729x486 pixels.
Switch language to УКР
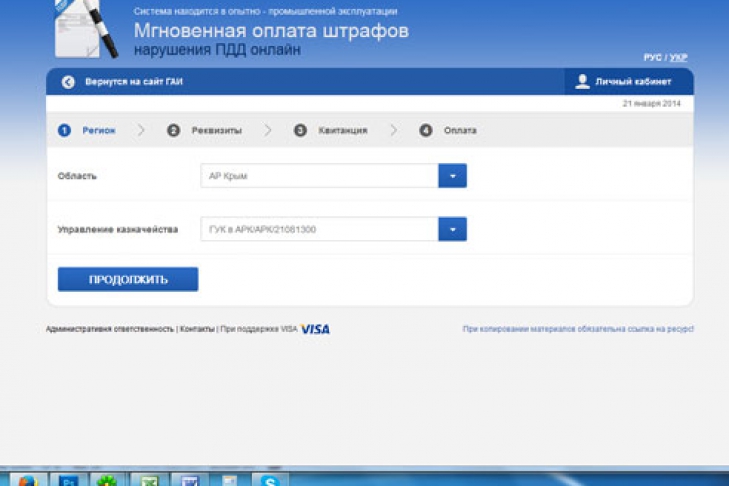point(678,58)
